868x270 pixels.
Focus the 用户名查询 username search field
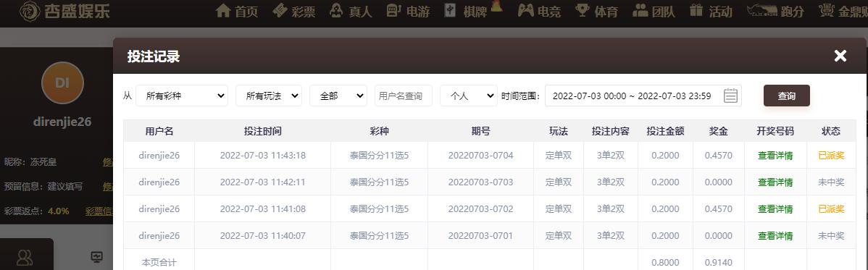[x=404, y=96]
